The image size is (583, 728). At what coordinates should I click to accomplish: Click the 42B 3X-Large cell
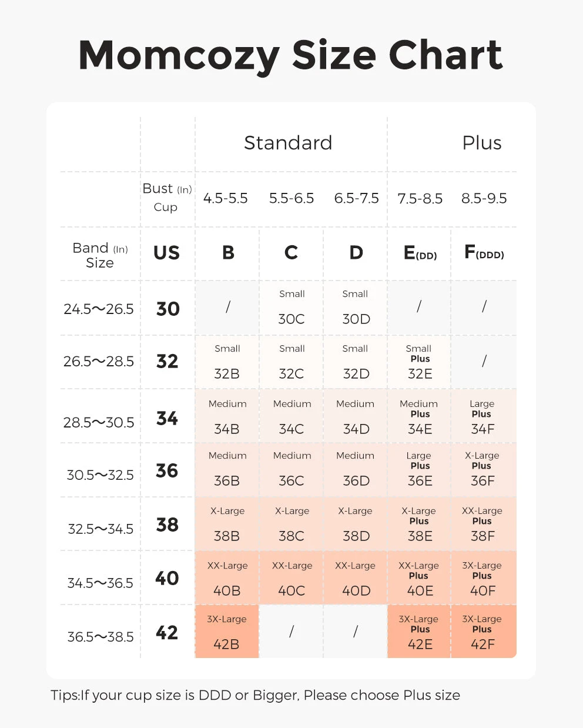pyautogui.click(x=227, y=632)
